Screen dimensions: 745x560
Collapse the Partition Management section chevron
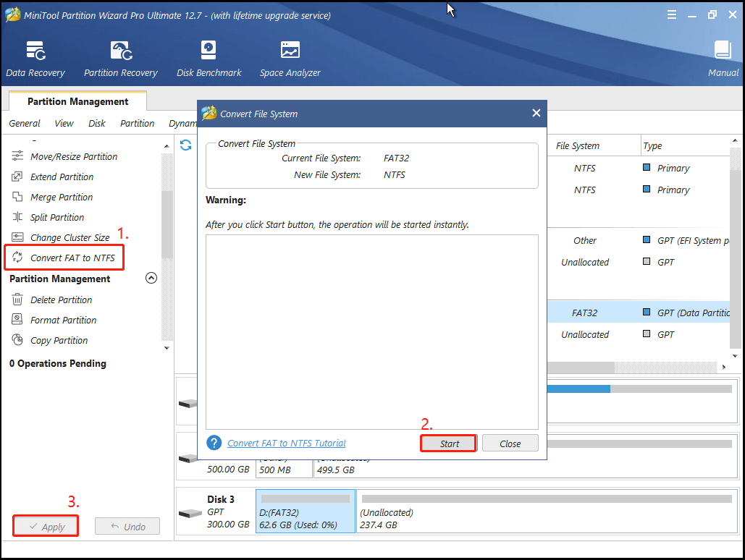click(151, 279)
